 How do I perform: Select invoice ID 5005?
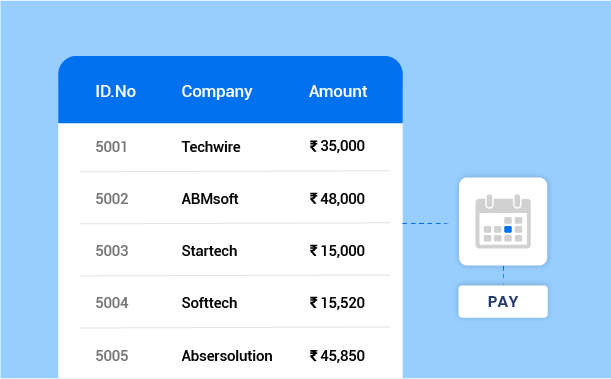point(112,356)
